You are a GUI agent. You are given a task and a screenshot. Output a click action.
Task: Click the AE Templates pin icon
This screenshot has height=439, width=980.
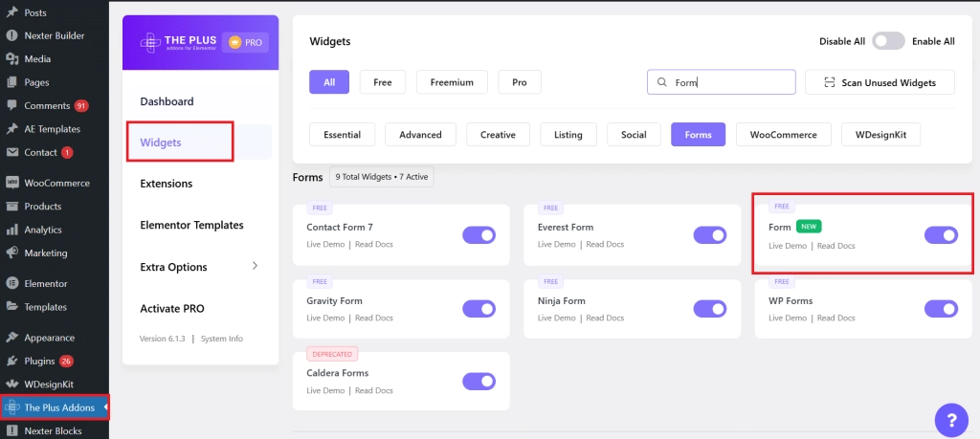click(x=11, y=129)
